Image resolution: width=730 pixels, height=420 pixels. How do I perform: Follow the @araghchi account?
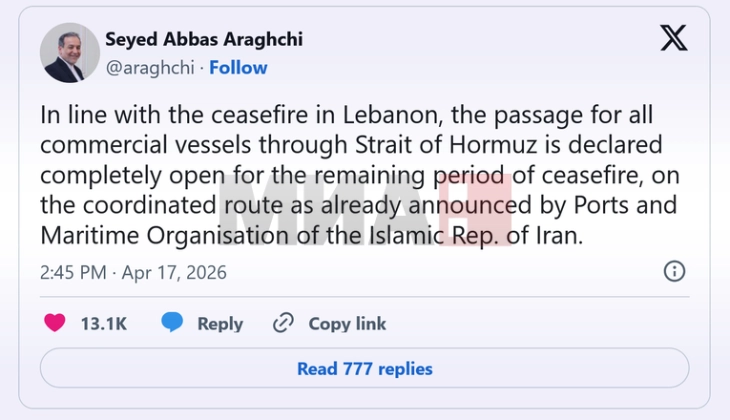[238, 67]
